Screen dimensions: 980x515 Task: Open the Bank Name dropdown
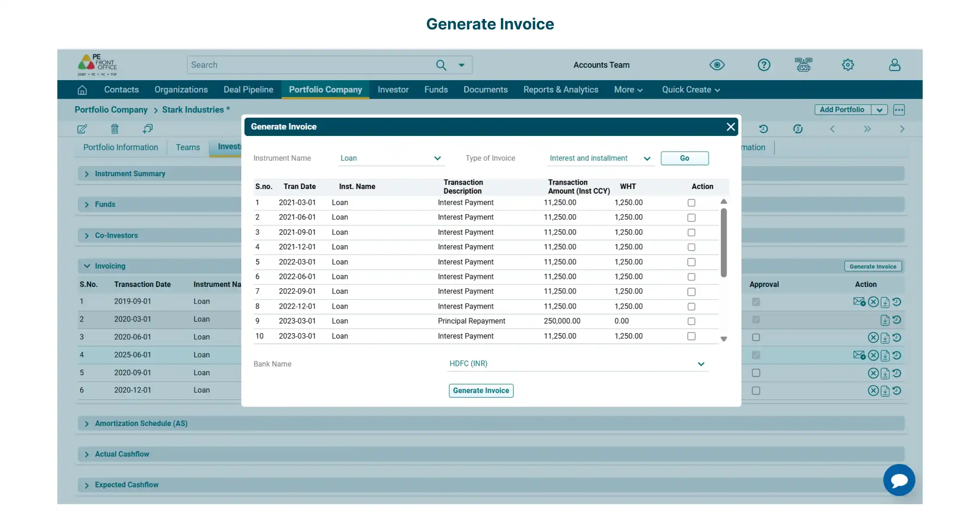tap(578, 364)
